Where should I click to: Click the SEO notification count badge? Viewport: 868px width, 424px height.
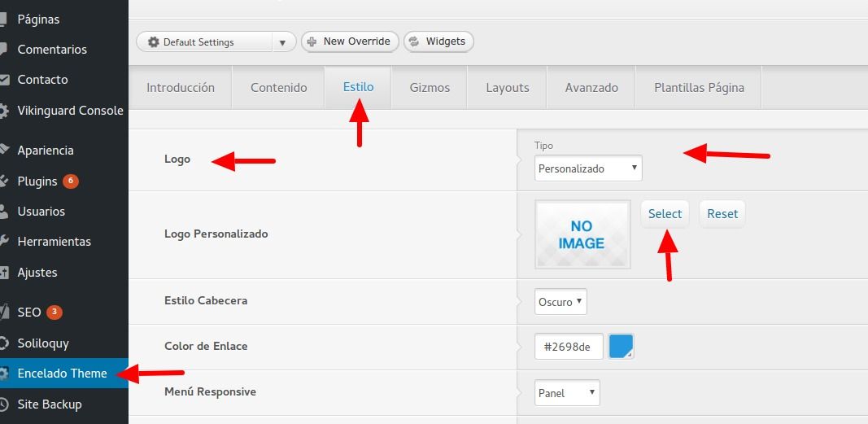tap(55, 313)
